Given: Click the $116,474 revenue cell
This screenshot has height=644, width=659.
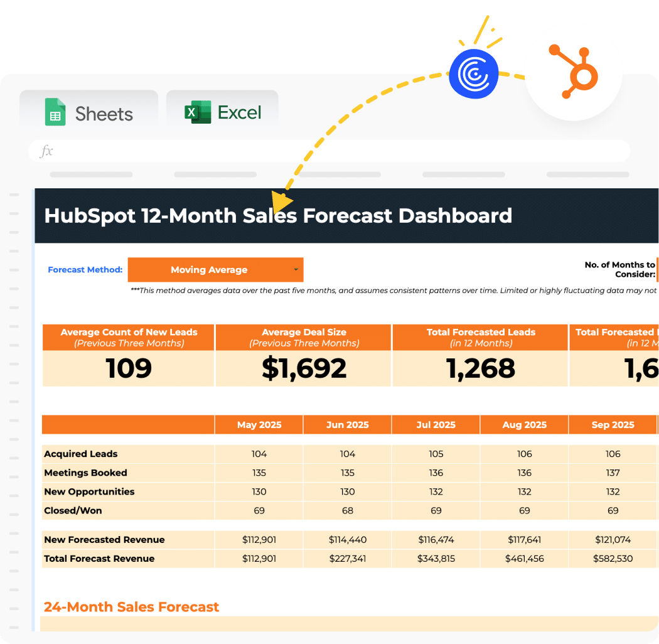Looking at the screenshot, I should click(x=436, y=540).
